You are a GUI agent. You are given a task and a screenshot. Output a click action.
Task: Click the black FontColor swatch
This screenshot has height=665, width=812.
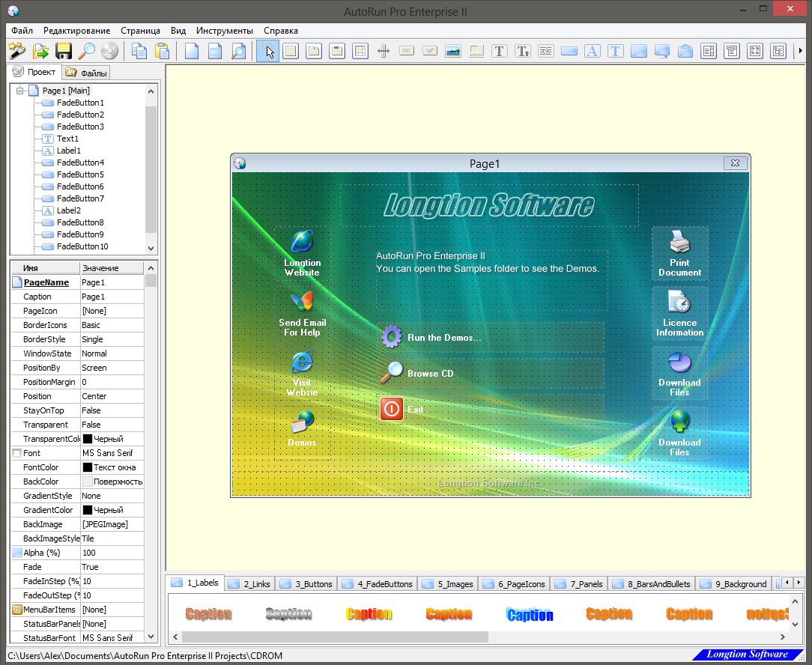(87, 467)
